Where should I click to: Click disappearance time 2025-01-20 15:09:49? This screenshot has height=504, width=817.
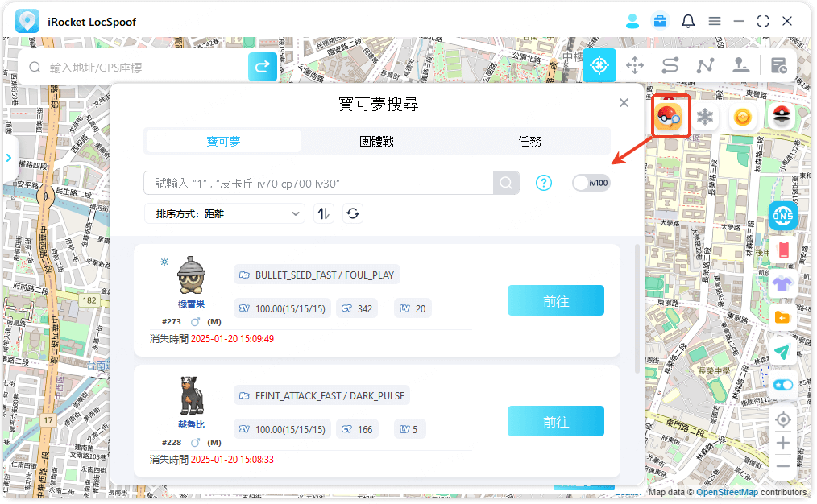click(232, 339)
